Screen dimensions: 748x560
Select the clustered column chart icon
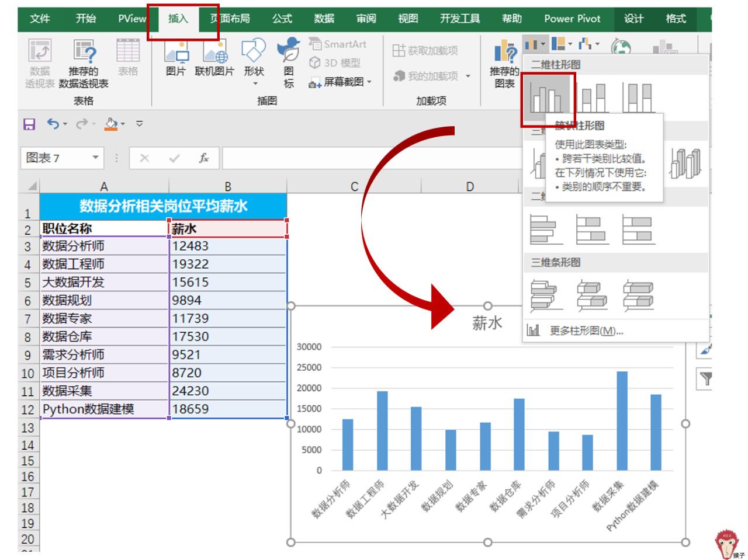(546, 97)
